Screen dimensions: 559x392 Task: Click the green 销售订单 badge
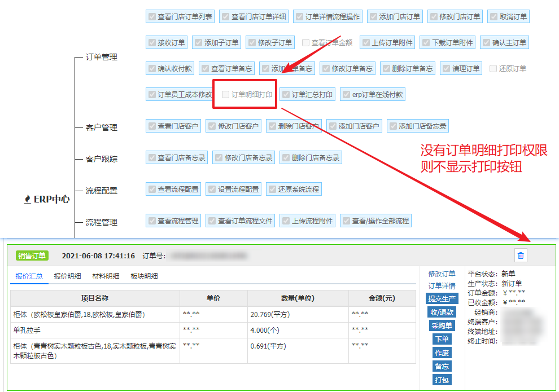(32, 256)
